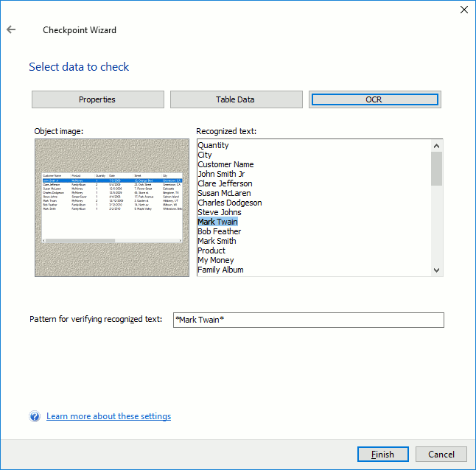476x470 pixels.
Task: Select 'Clare Jefferson' in recognized text
Action: pyautogui.click(x=225, y=183)
